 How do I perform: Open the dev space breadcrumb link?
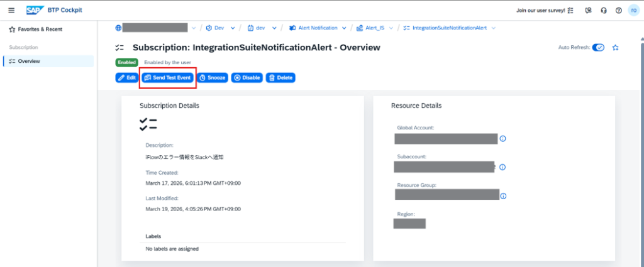(x=260, y=28)
